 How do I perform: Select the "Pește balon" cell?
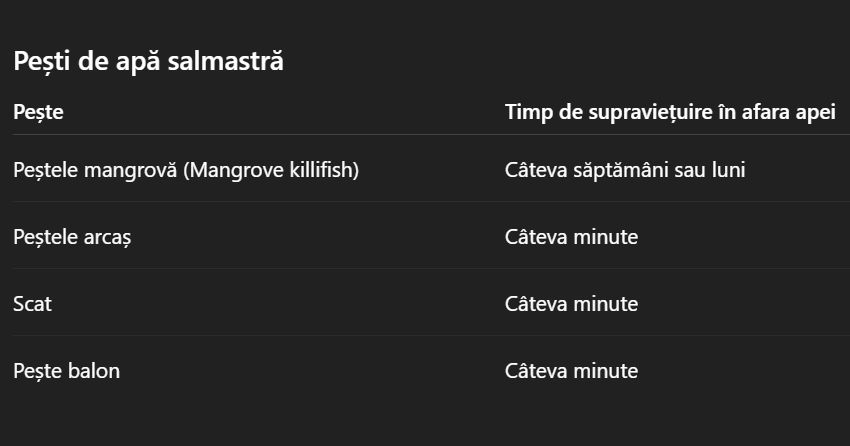(66, 371)
